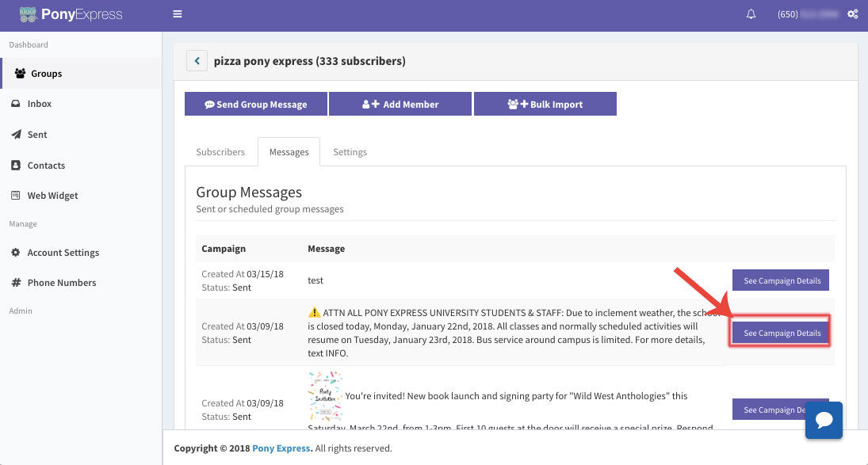868x465 pixels.
Task: Click the warning emoji in ATTN message
Action: [x=314, y=312]
